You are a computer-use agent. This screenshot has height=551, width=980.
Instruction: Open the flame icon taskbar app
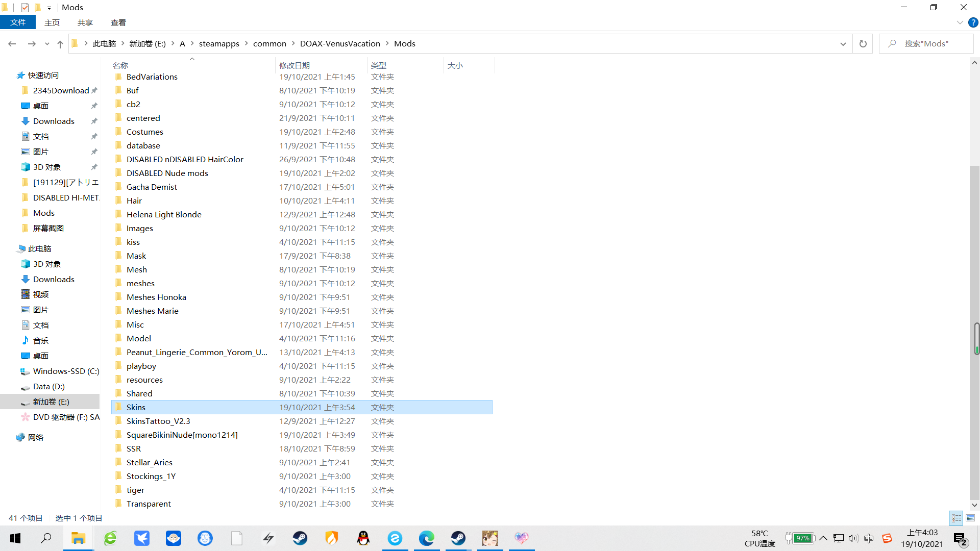click(x=332, y=538)
